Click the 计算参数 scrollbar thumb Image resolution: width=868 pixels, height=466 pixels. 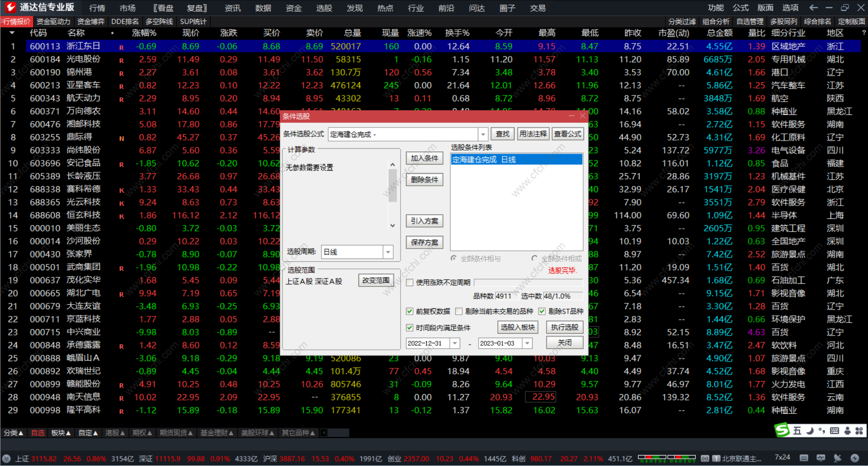point(392,185)
